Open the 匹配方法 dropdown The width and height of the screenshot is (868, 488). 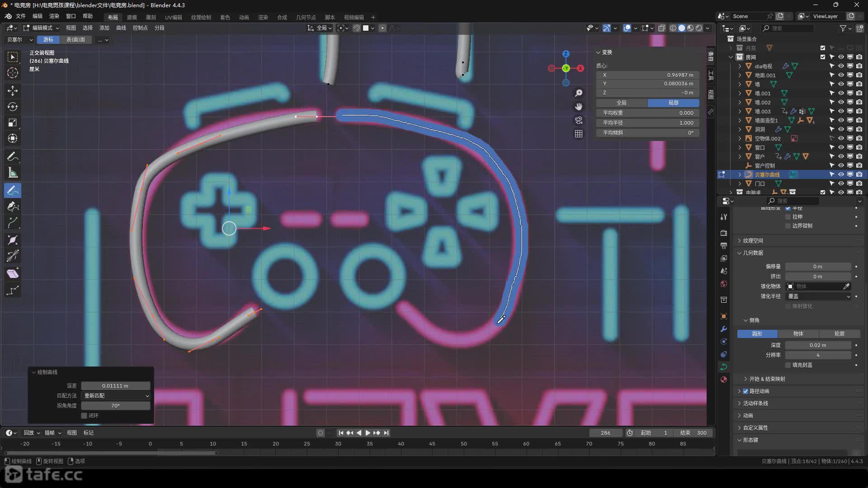[x=115, y=395]
